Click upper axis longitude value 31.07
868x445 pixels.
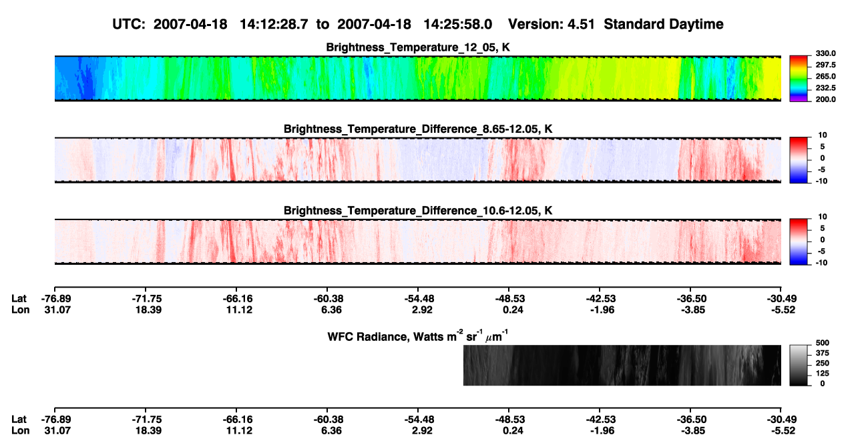click(54, 310)
